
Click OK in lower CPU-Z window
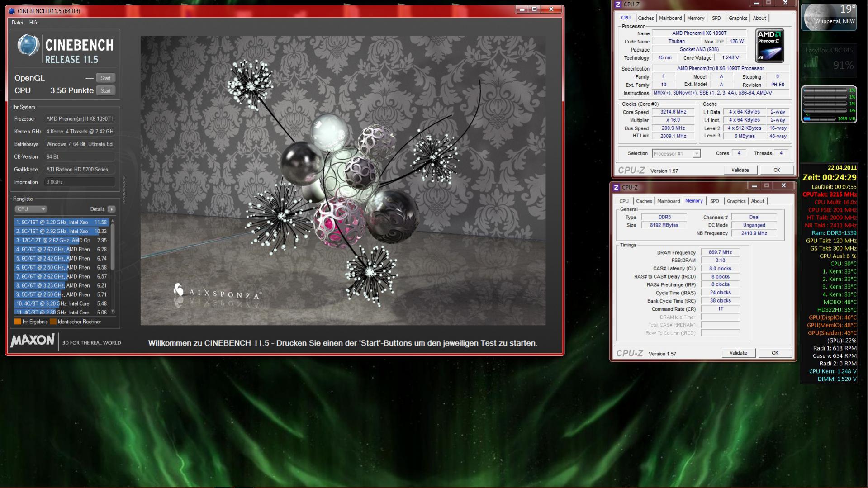775,353
